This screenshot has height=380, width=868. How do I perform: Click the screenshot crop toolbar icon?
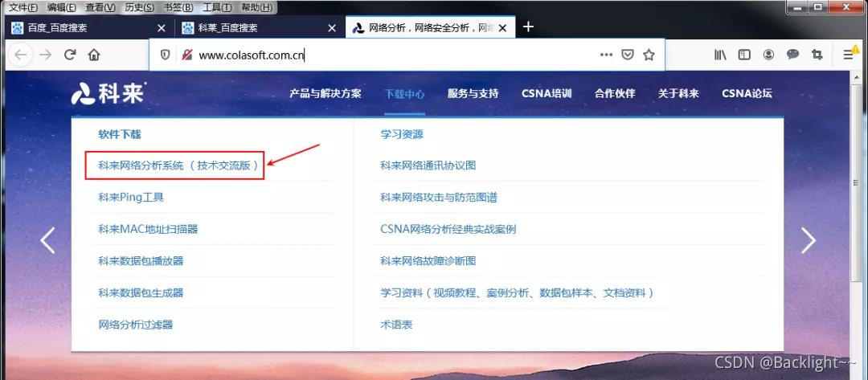817,55
